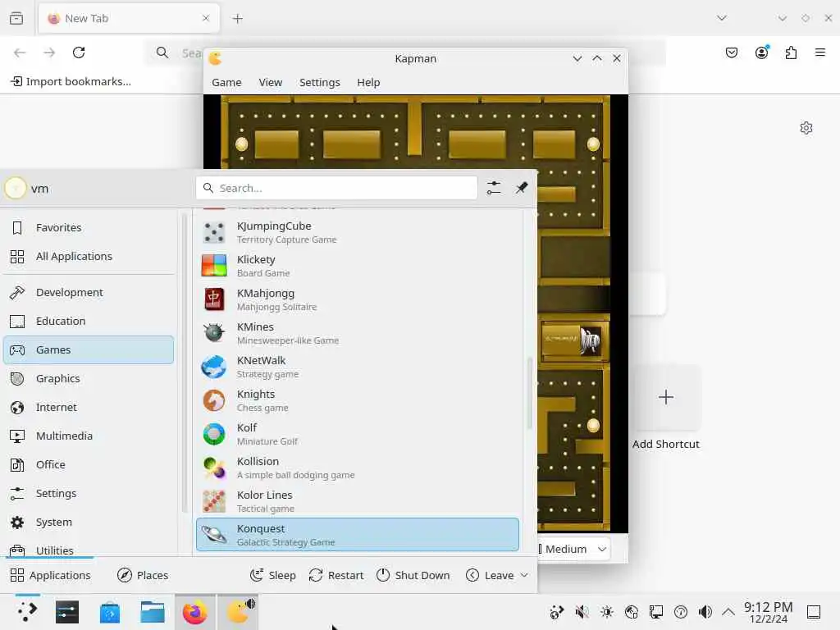840x630 pixels.
Task: Open Kolf Miniature Golf
Action: [x=358, y=435]
